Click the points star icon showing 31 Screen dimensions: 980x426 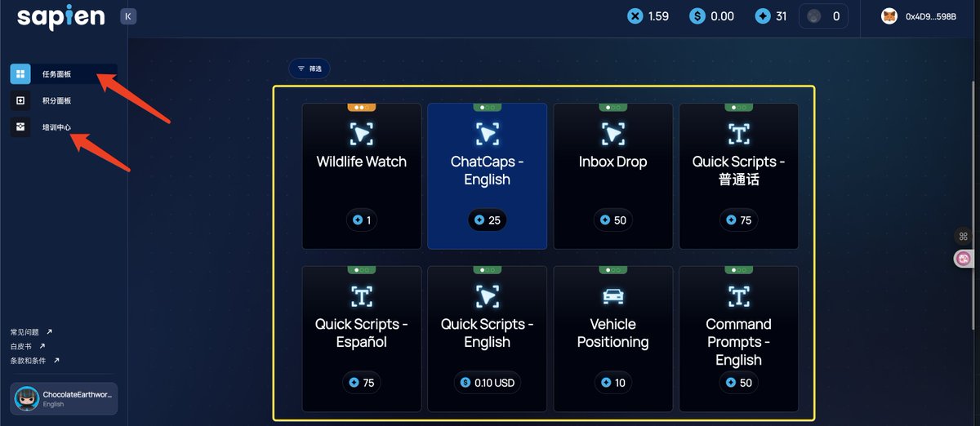point(763,16)
